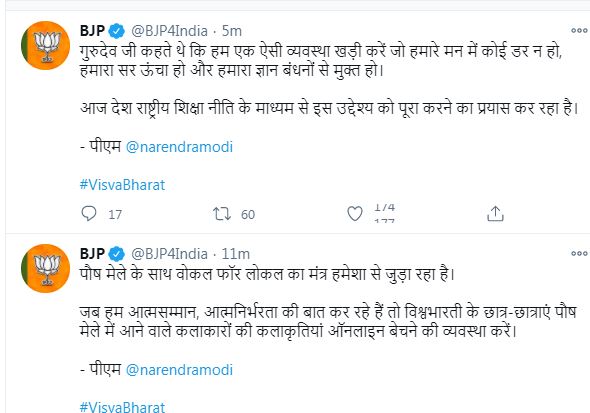Click BJP avatar on the first tweet
Image resolution: width=590 pixels, height=413 pixels.
click(x=46, y=46)
